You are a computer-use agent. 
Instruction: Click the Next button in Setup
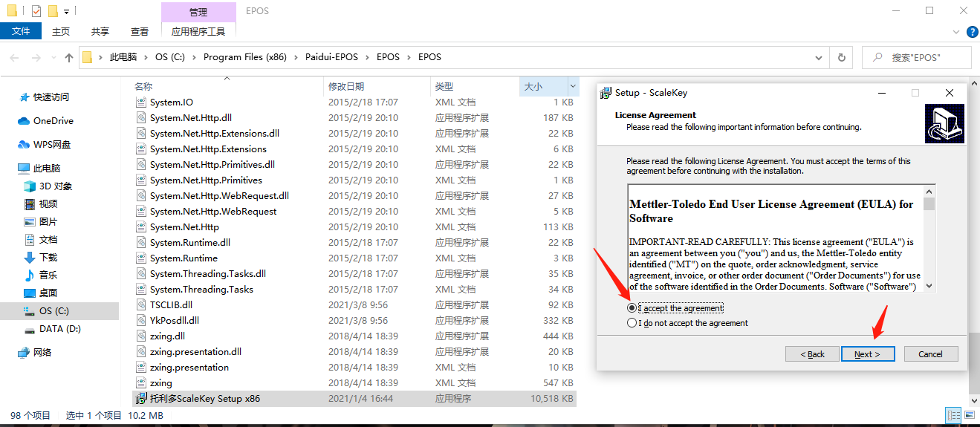tap(868, 354)
